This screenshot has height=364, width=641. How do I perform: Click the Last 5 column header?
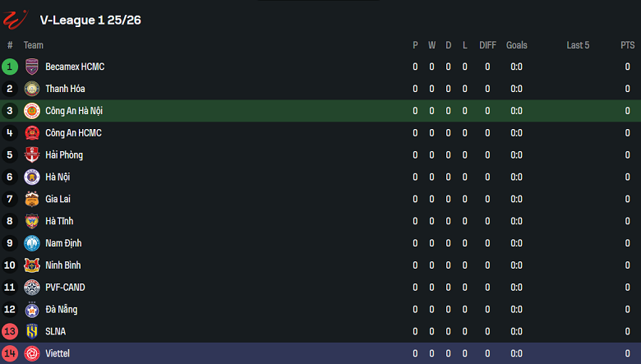[x=578, y=45]
